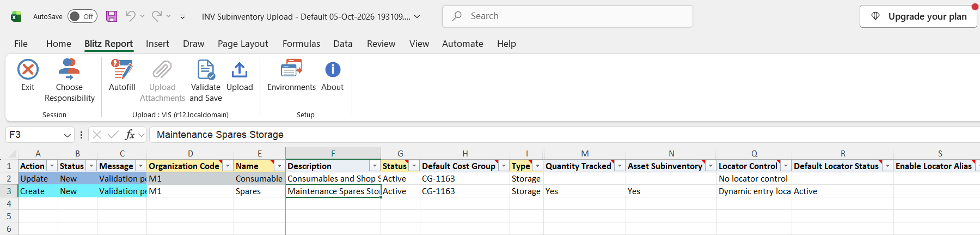Open the Type column filter

537,166
